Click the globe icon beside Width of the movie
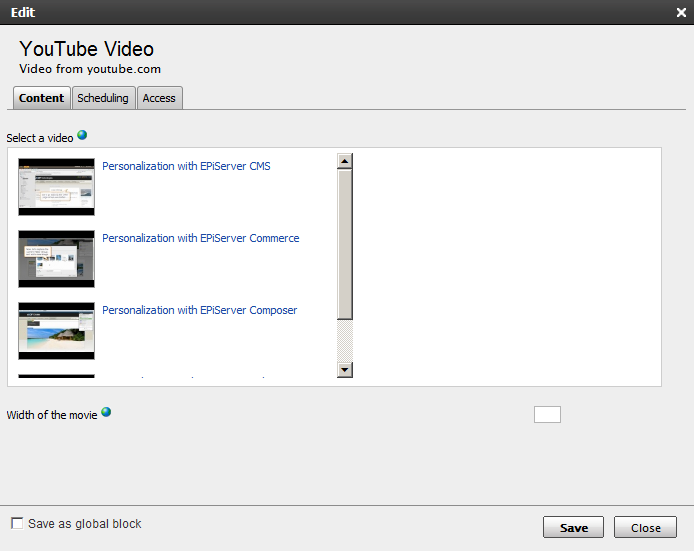The height and width of the screenshot is (551, 694). [106, 412]
